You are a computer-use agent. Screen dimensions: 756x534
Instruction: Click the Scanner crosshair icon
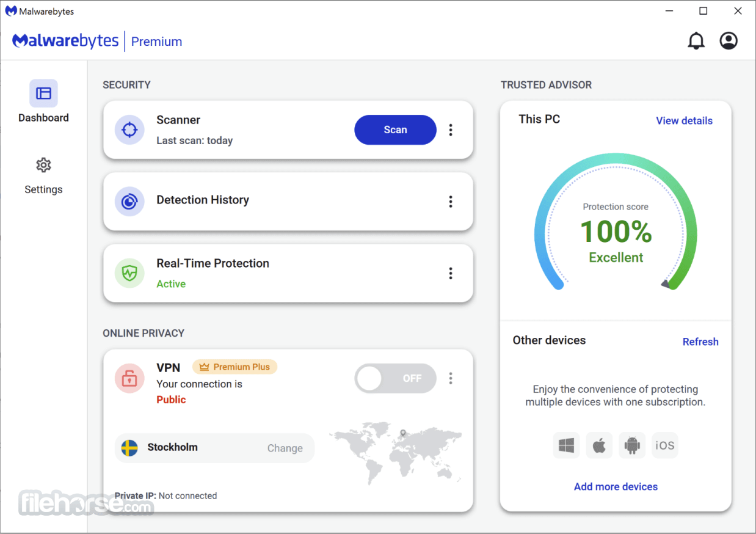pyautogui.click(x=129, y=130)
